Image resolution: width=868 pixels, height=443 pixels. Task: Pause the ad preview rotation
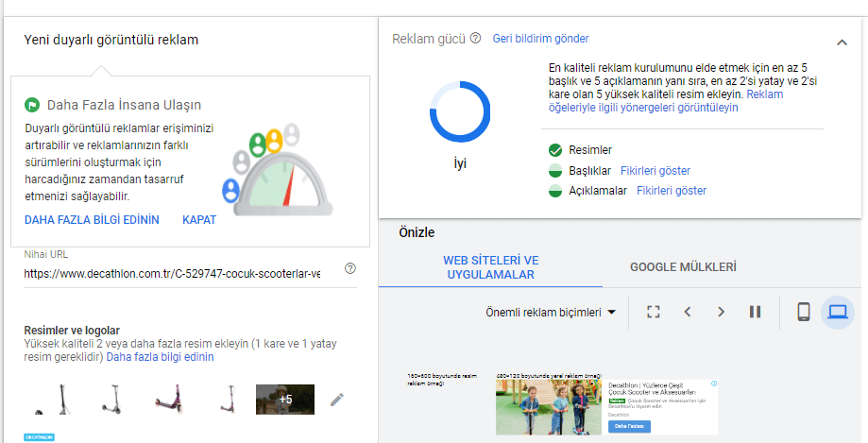pyautogui.click(x=755, y=312)
